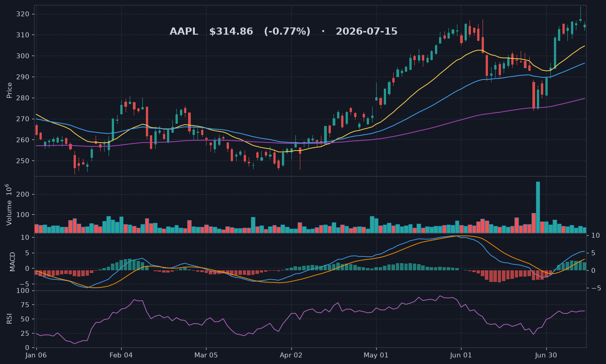This screenshot has width=606, height=364.
Task: Click the Feb 04 date label
Action: 121,356
